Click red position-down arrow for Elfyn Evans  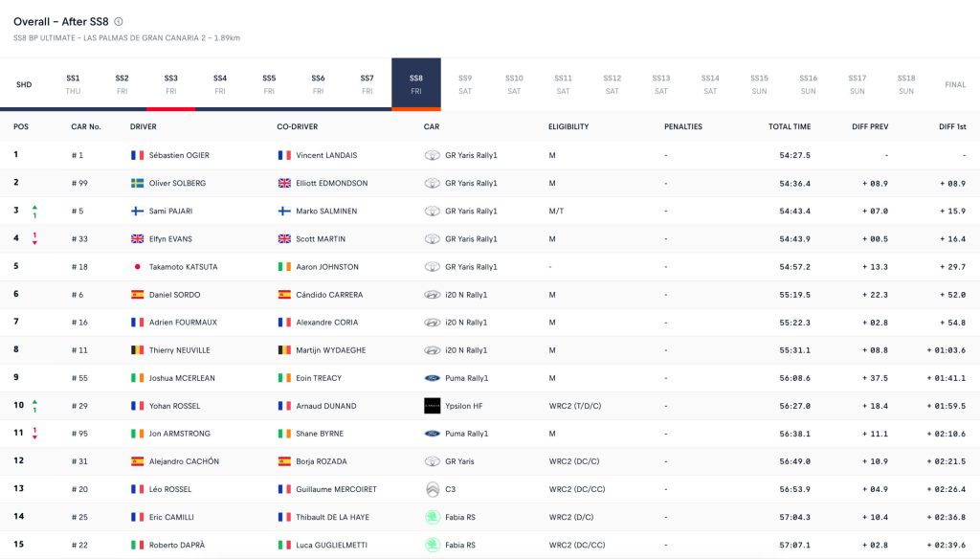point(35,242)
